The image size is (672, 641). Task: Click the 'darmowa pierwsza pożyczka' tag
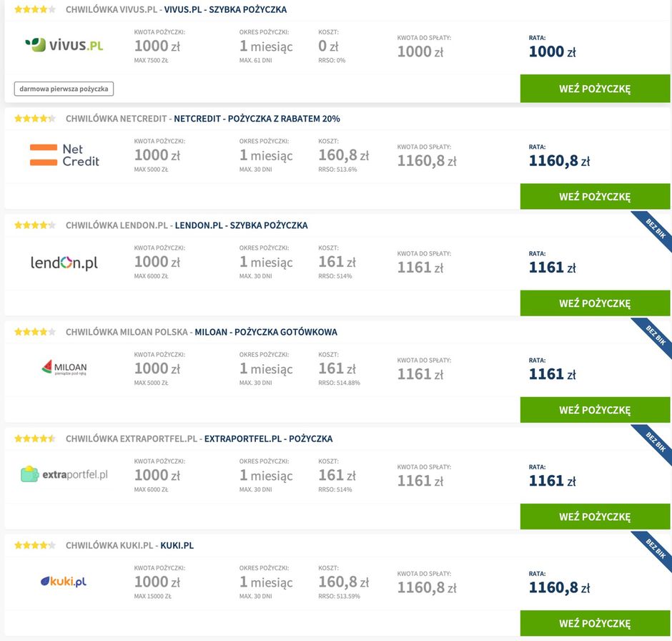point(64,89)
